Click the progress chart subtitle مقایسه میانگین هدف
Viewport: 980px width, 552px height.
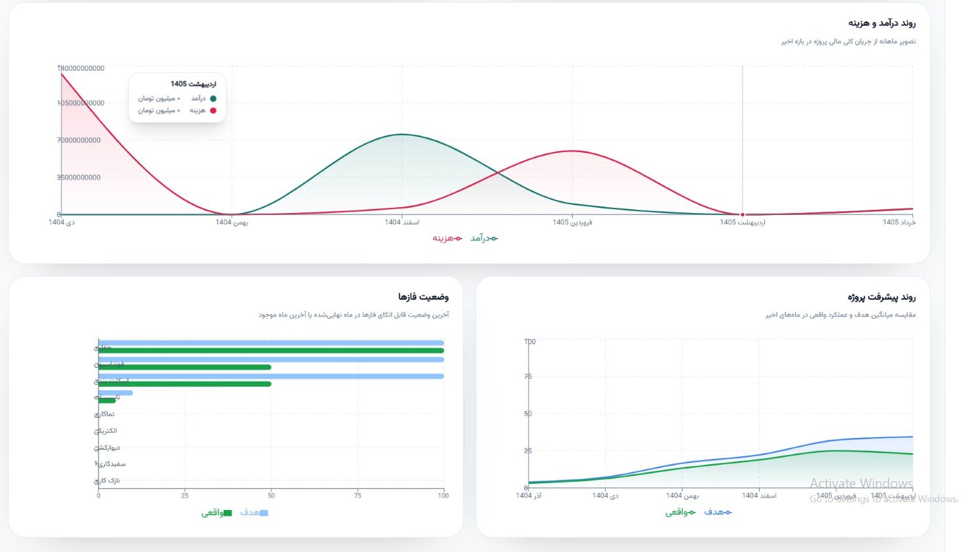pos(840,315)
